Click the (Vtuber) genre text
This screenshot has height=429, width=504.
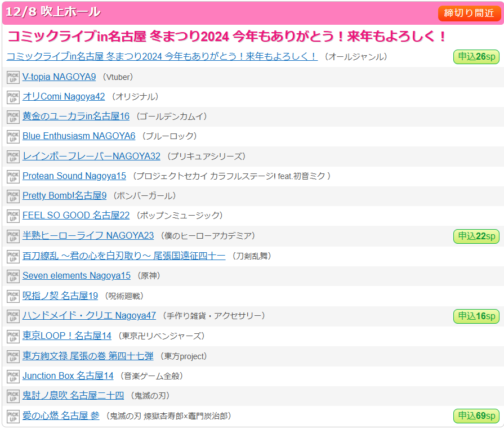117,77
